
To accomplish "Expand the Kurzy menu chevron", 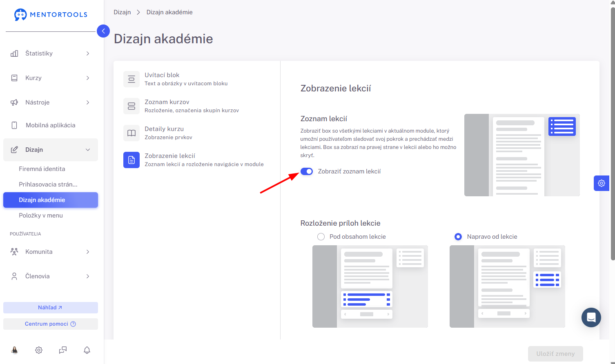I will (88, 78).
